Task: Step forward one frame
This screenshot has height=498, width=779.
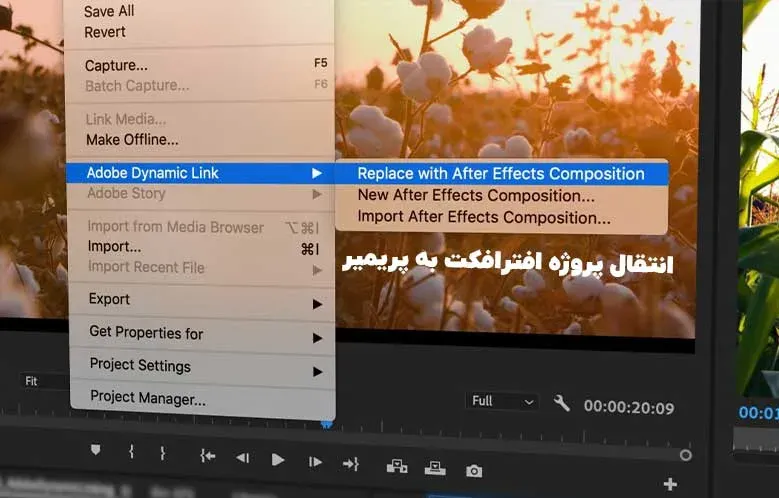Action: [x=315, y=462]
